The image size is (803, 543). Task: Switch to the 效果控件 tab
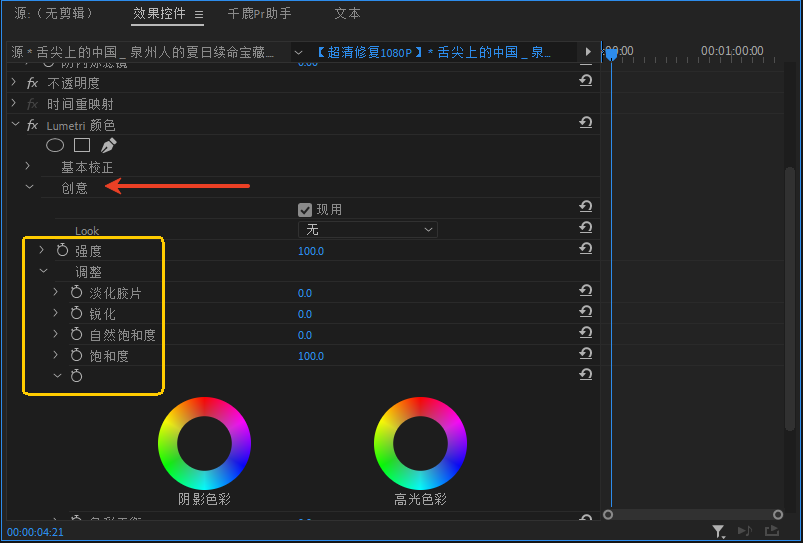159,13
